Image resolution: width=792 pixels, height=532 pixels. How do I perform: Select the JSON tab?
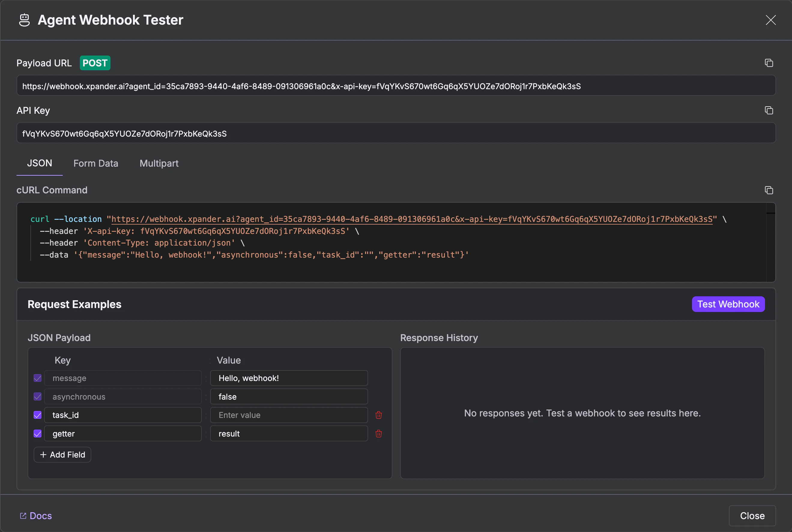click(x=39, y=163)
